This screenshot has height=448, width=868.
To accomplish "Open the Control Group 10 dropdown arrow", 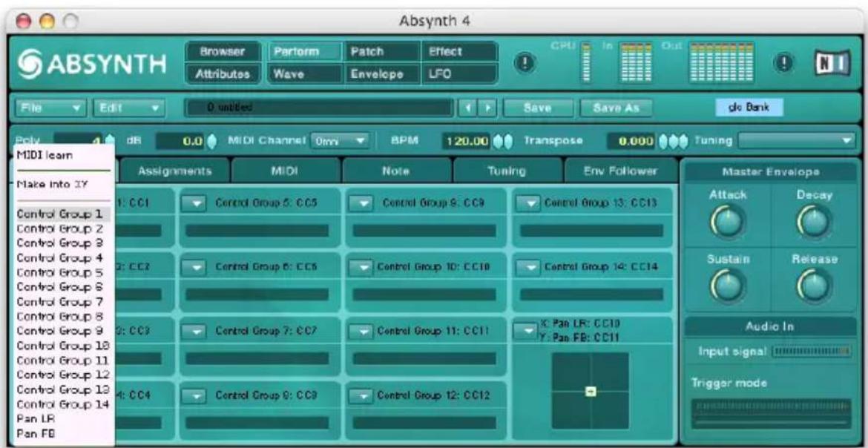I will click(x=362, y=268).
